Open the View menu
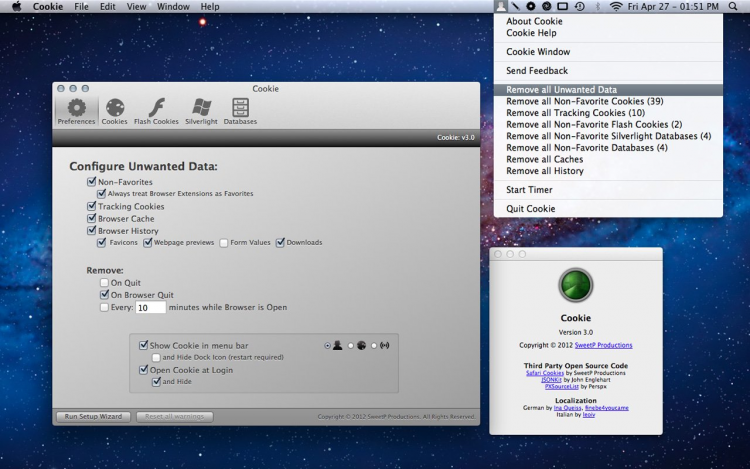 [136, 6]
